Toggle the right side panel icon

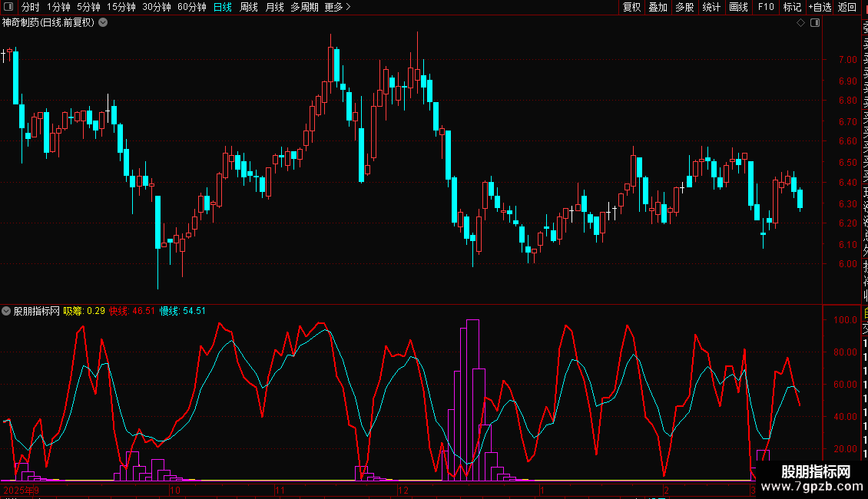[x=815, y=23]
